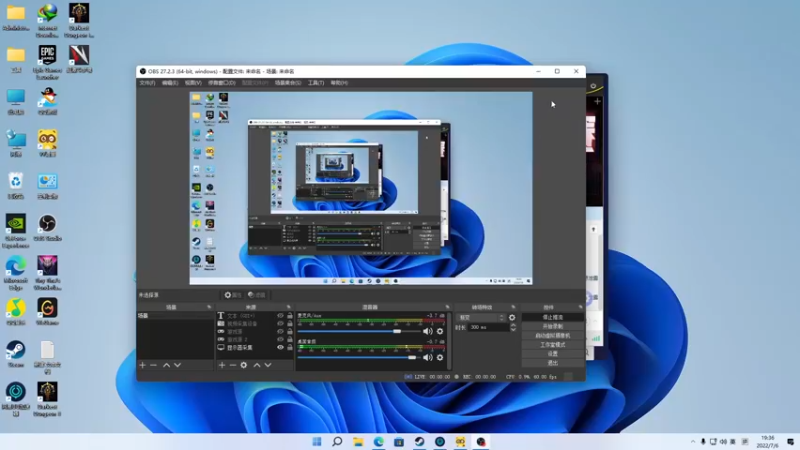Lock the Text (GDI+) source
This screenshot has height=450, width=800.
pyautogui.click(x=290, y=316)
